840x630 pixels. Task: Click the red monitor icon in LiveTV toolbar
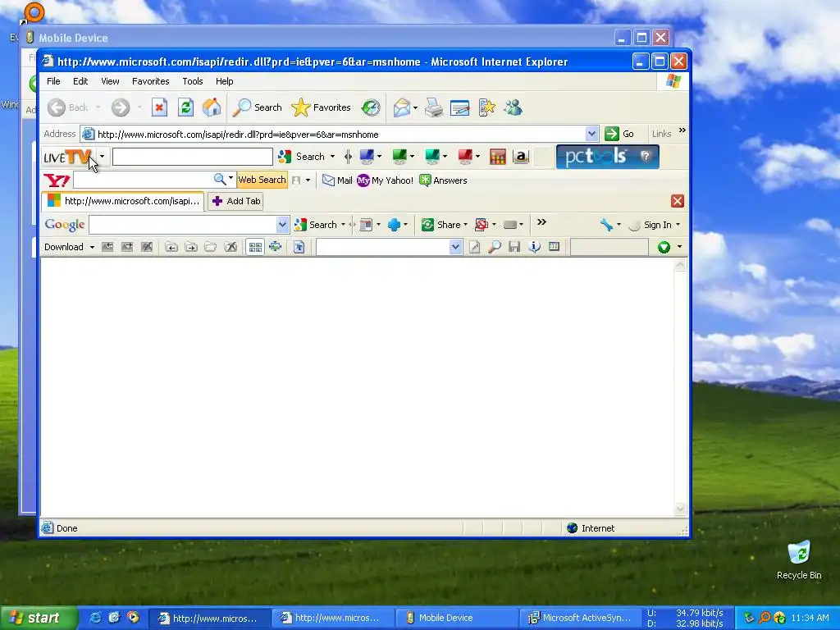[465, 157]
